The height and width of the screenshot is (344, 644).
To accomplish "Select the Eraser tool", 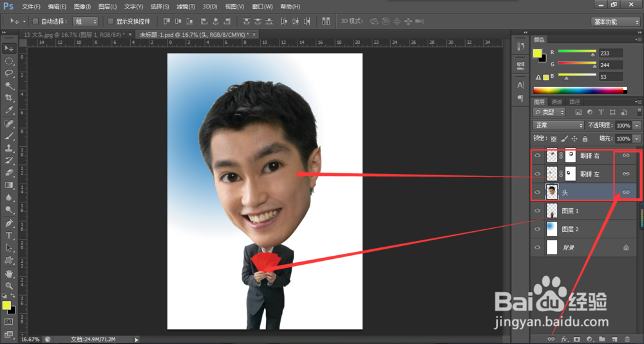I will click(8, 173).
